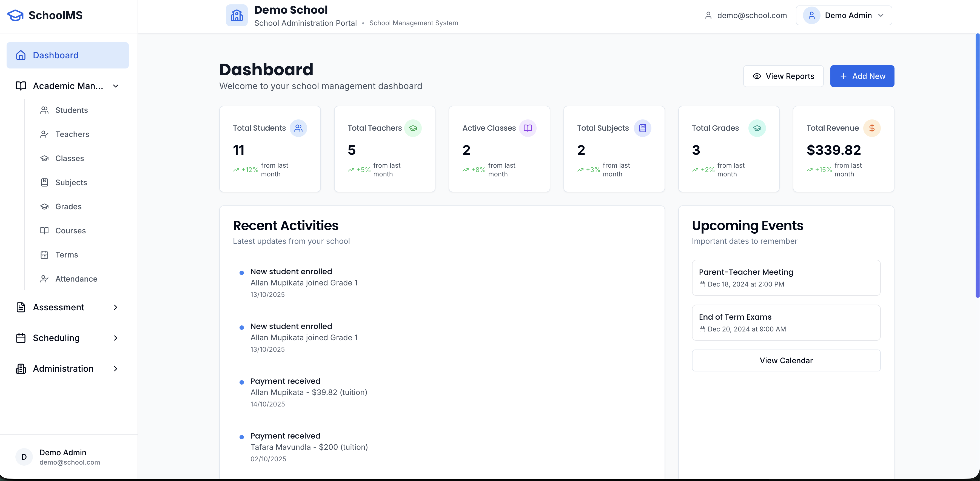Click the Total Grades cap icon
Screen dimensions: 980x481
point(757,128)
